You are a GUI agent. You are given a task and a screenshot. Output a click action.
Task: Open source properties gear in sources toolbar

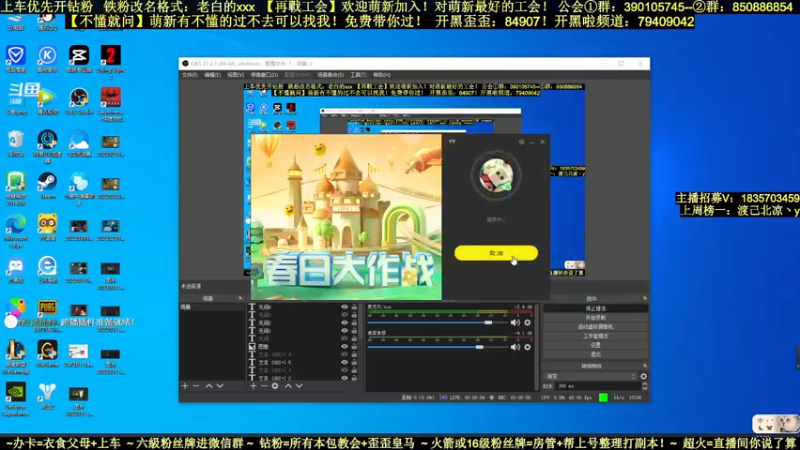[275, 386]
